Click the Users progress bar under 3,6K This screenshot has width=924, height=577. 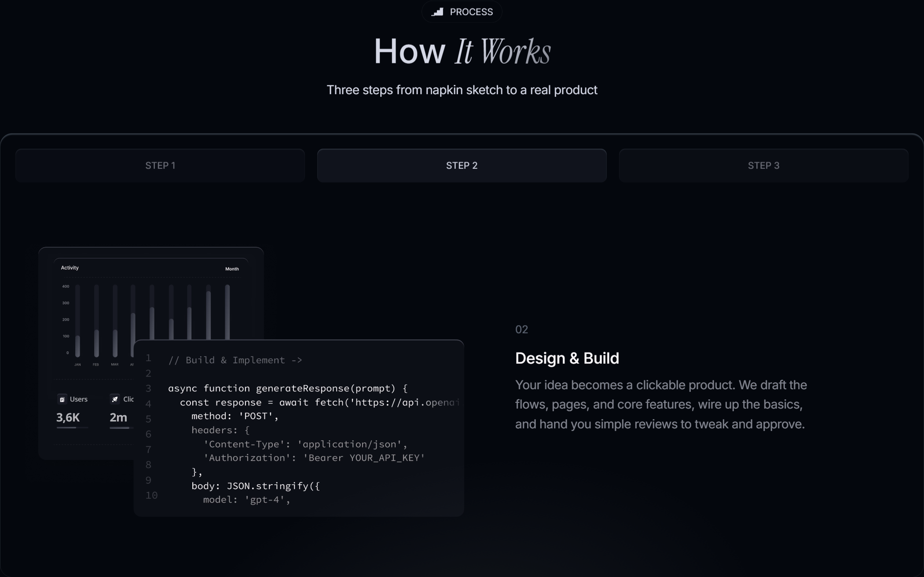[x=72, y=427]
